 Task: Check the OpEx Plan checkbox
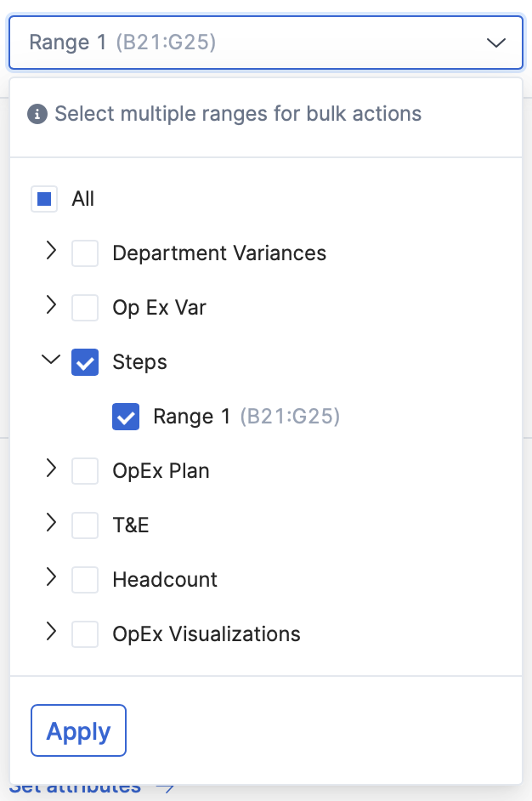85,469
